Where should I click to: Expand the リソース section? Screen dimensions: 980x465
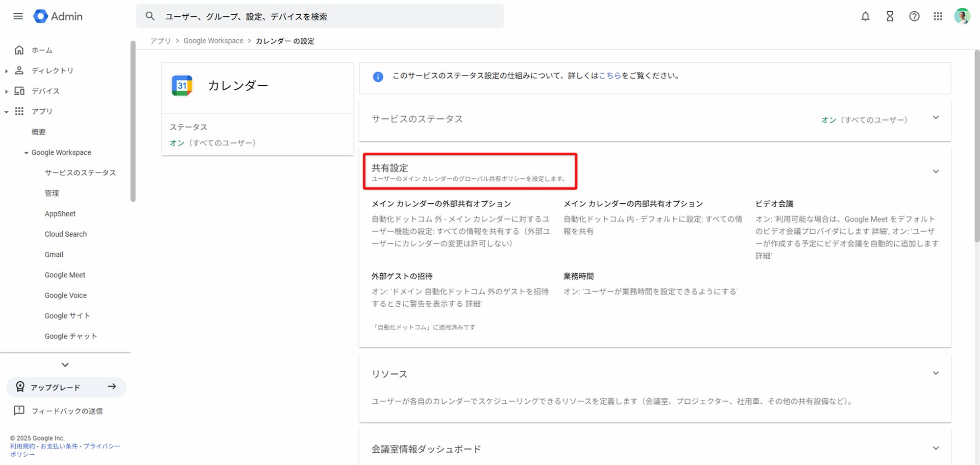click(x=935, y=373)
